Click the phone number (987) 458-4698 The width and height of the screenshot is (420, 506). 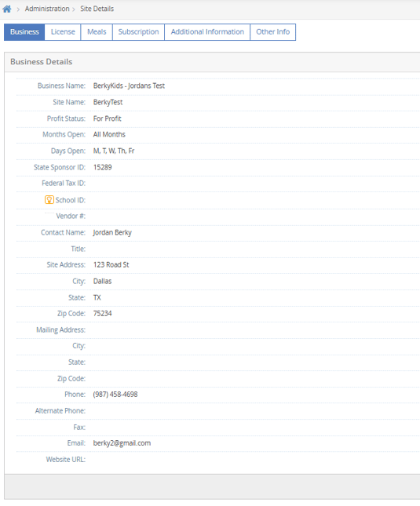tap(115, 395)
